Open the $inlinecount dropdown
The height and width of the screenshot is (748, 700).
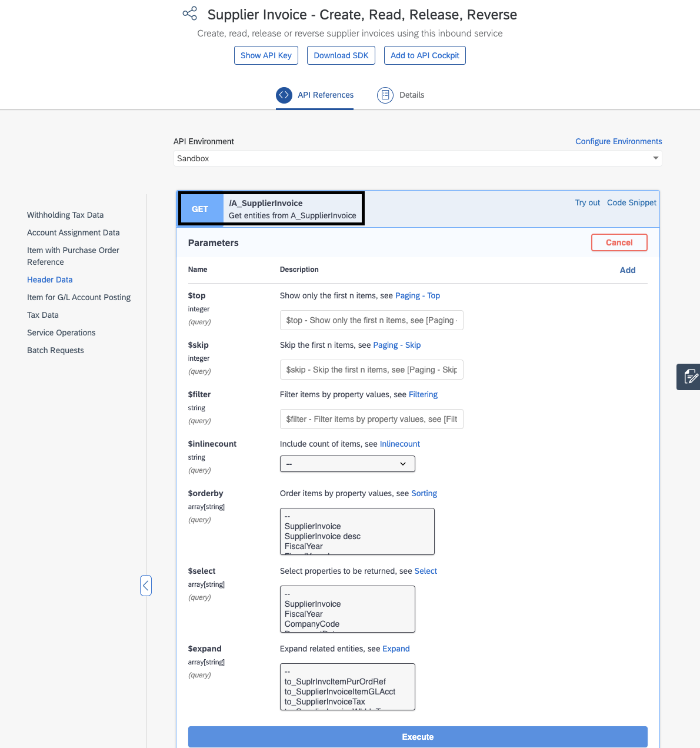[347, 464]
